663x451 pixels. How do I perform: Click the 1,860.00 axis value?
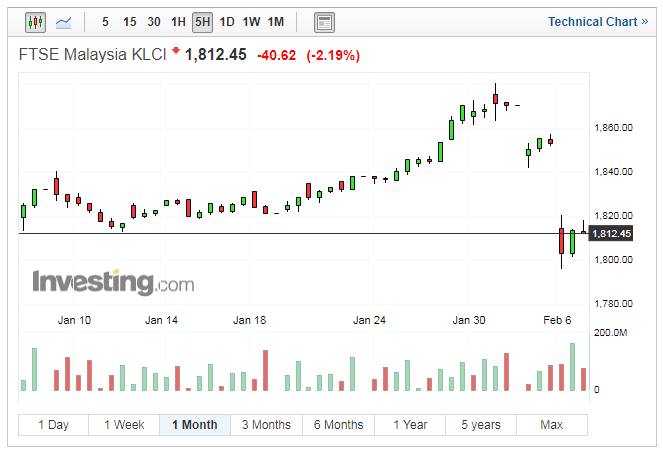614,128
